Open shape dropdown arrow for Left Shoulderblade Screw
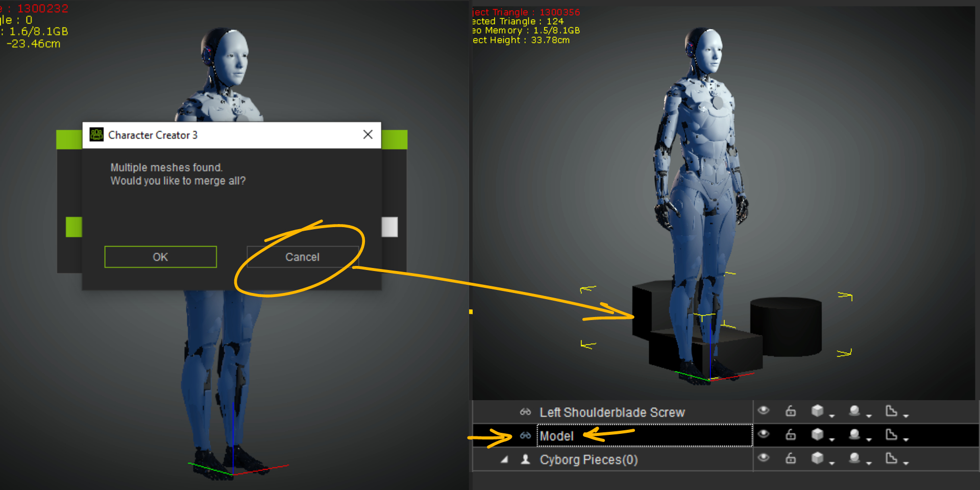This screenshot has width=980, height=490. [905, 416]
